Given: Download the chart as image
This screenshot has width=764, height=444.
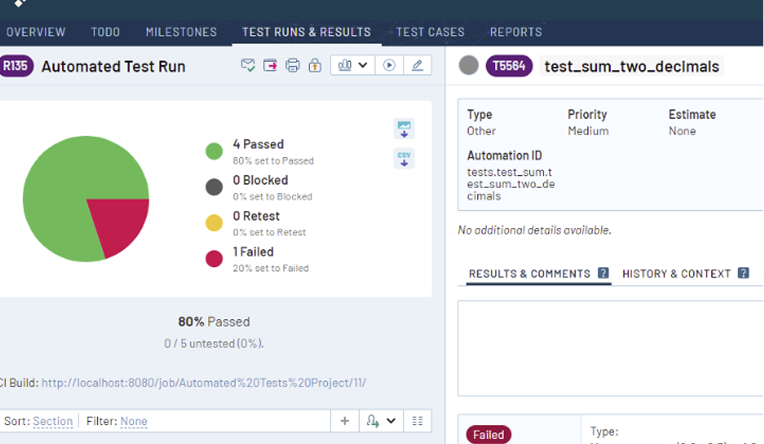Looking at the screenshot, I should [404, 129].
